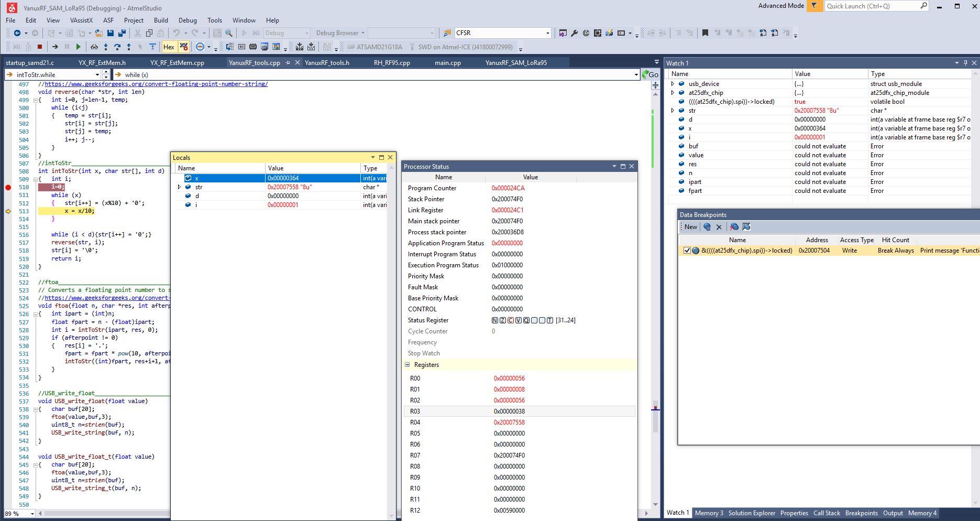This screenshot has width=980, height=521.
Task: Open the CFSR search combo dropdown arrow
Action: pos(548,33)
